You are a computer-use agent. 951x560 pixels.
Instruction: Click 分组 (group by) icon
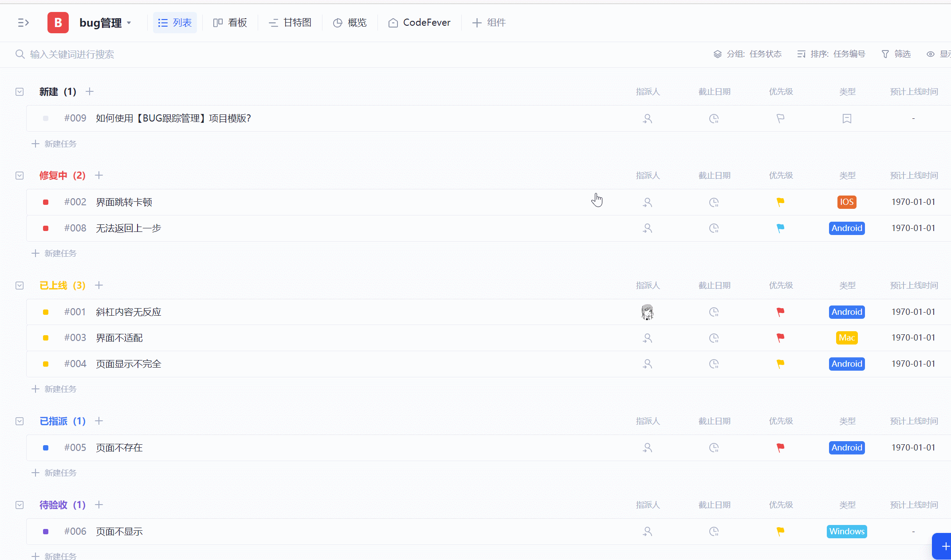717,54
